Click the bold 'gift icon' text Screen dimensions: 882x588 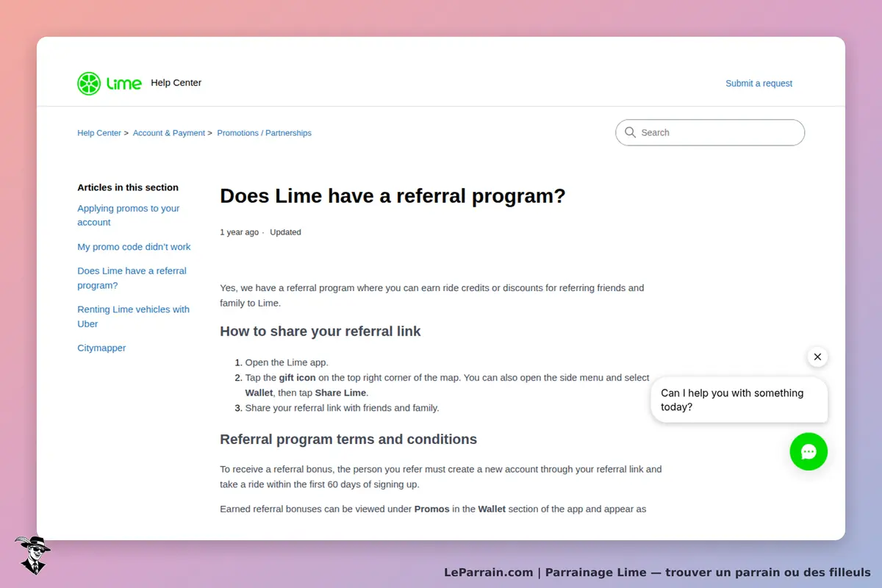pyautogui.click(x=297, y=378)
